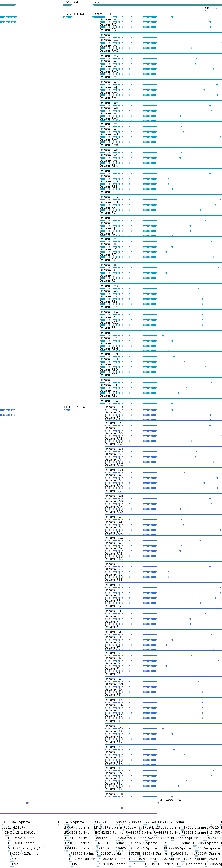Select the CR44071 gene label
222x868 pixels.
point(212,8)
